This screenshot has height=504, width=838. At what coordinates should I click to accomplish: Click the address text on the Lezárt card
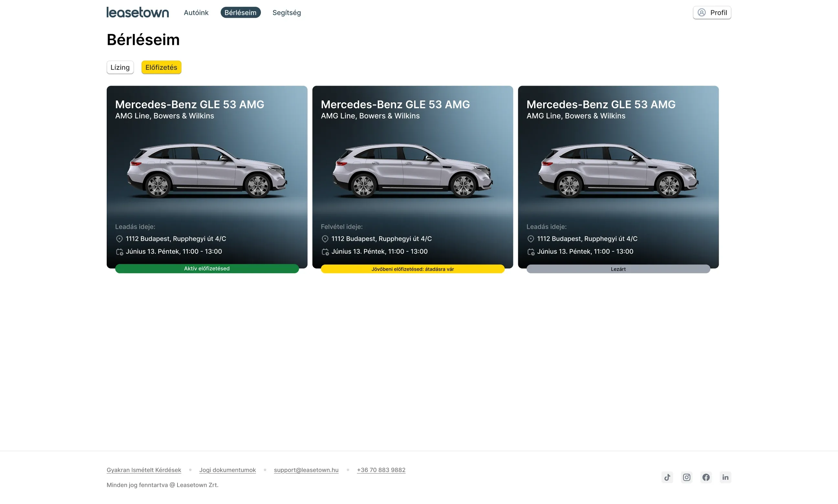[x=587, y=239]
